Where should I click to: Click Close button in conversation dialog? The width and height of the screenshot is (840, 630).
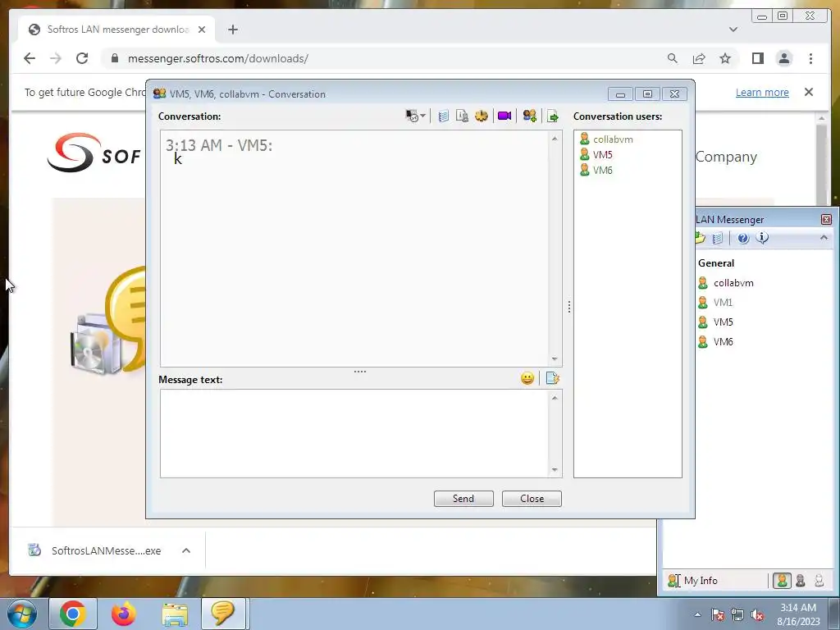coord(532,499)
